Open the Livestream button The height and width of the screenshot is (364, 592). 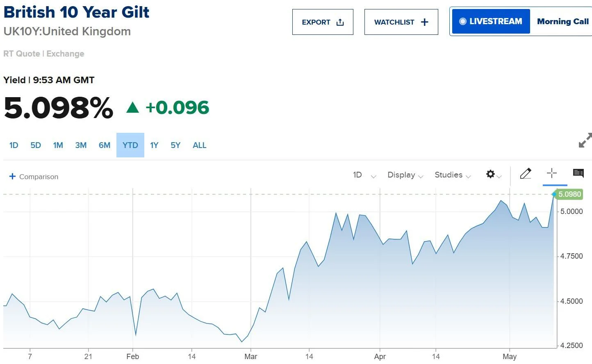tap(491, 21)
